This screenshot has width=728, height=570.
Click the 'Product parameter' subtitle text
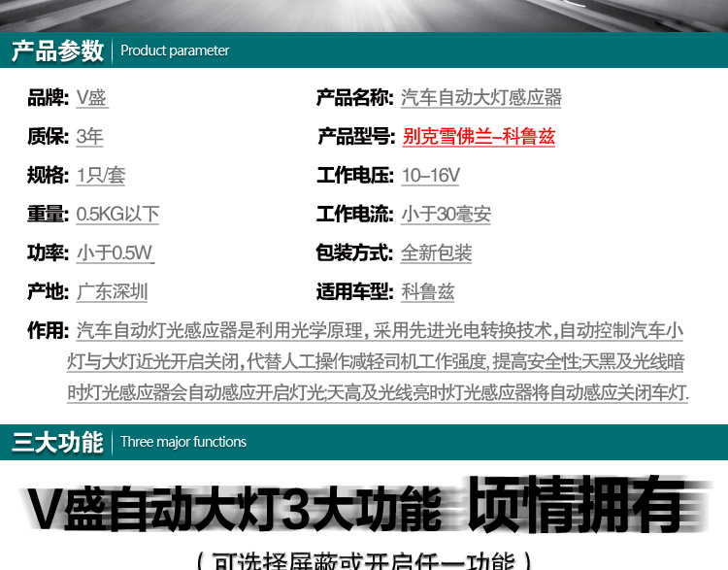[x=175, y=50]
